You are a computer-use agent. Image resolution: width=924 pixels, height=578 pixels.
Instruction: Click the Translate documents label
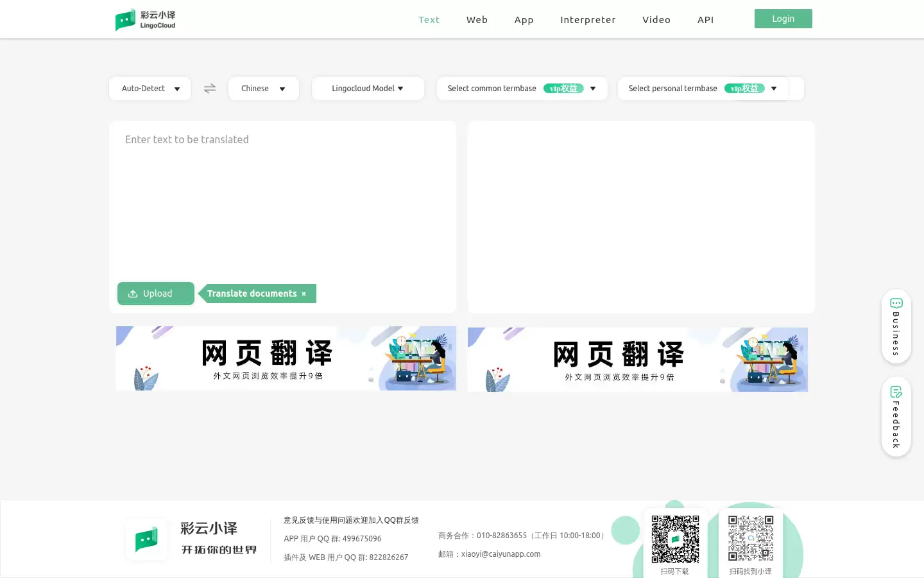coord(252,293)
